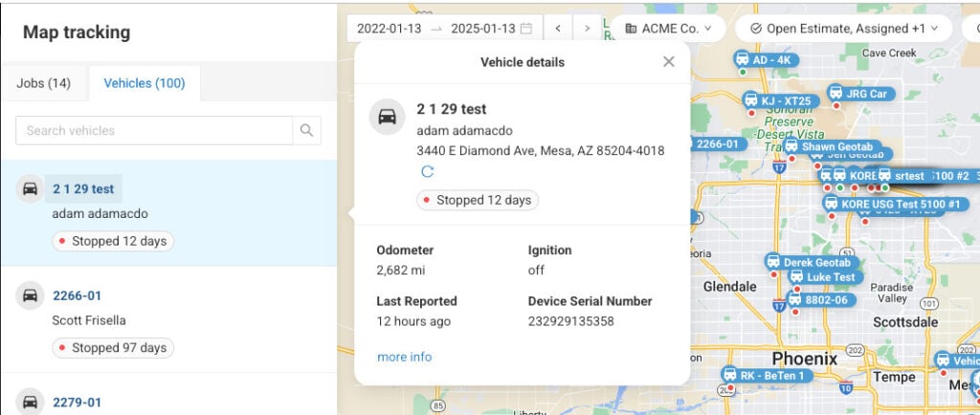
Task: Go to previous date range
Action: (x=558, y=29)
